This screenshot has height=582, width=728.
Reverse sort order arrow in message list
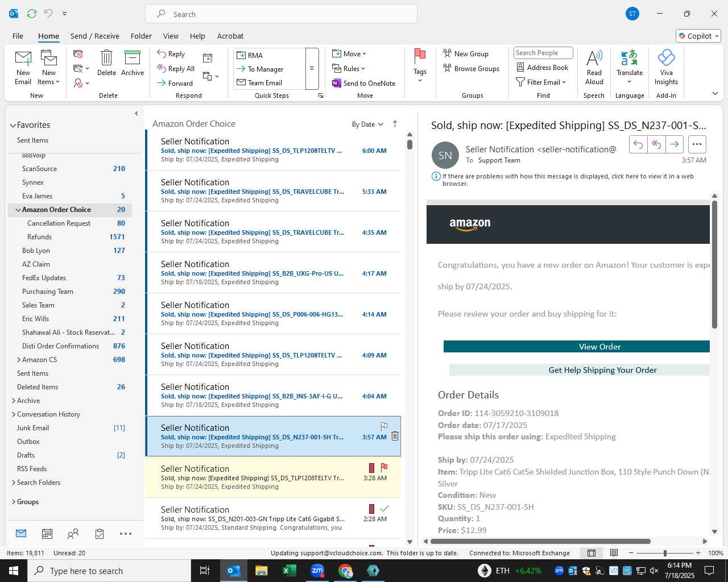coord(395,124)
